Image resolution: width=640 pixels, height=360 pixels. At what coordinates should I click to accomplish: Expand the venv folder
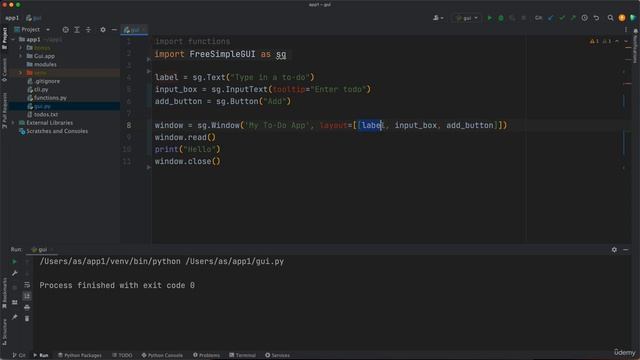tap(21, 73)
